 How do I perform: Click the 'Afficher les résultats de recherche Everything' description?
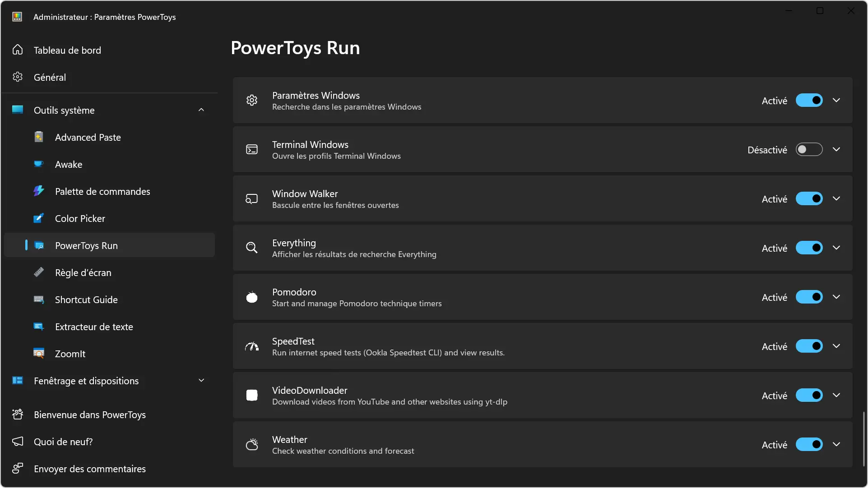click(x=354, y=254)
